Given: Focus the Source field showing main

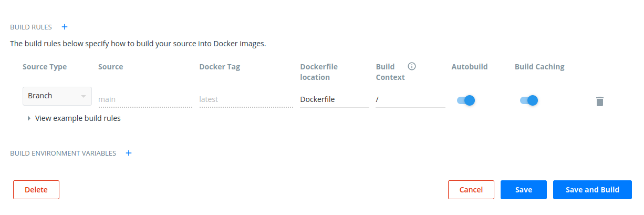Looking at the screenshot, I should pyautogui.click(x=145, y=99).
